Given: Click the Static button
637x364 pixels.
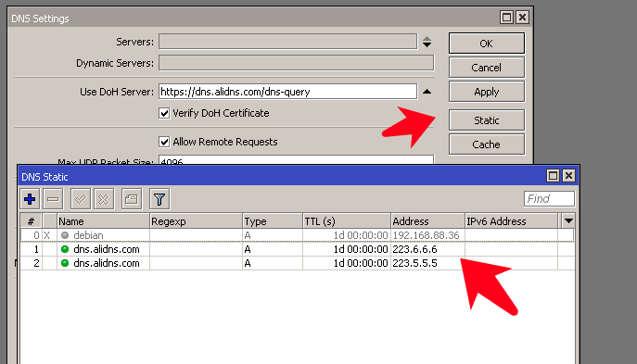Looking at the screenshot, I should (x=486, y=120).
